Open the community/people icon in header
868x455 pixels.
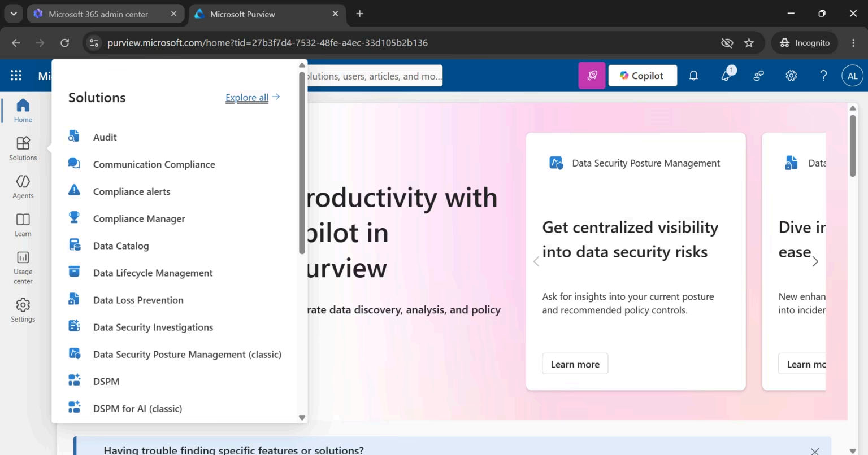(x=758, y=76)
